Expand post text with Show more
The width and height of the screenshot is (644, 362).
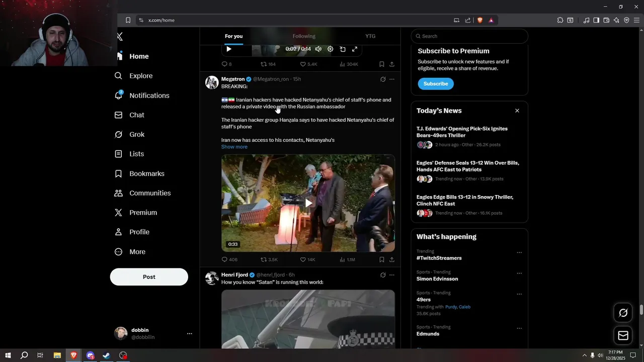click(234, 147)
